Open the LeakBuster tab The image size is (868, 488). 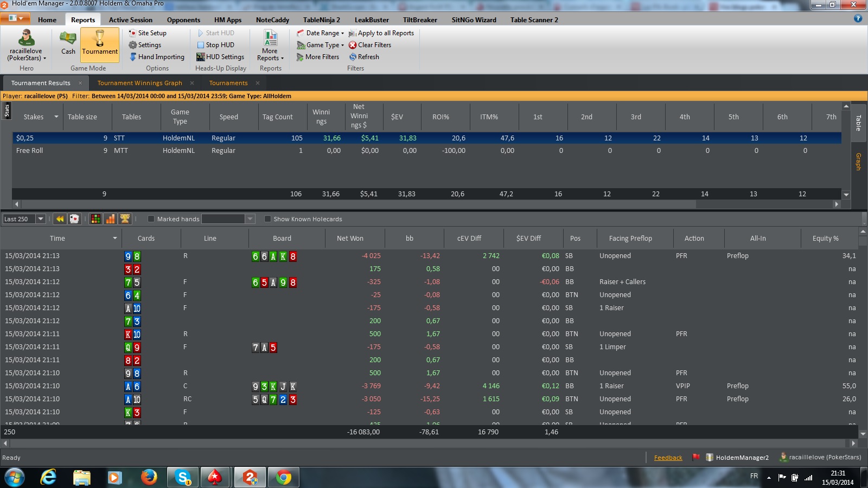pos(372,20)
